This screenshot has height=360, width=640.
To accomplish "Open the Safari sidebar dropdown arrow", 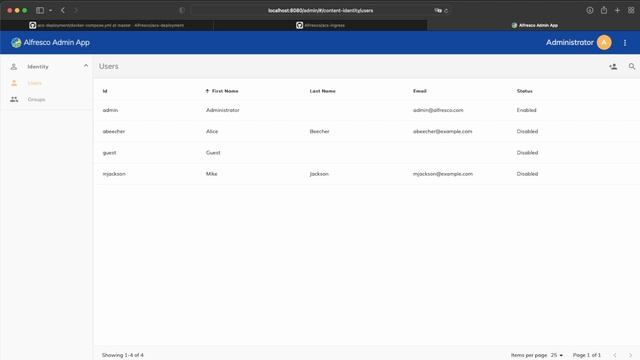I will click(50, 11).
